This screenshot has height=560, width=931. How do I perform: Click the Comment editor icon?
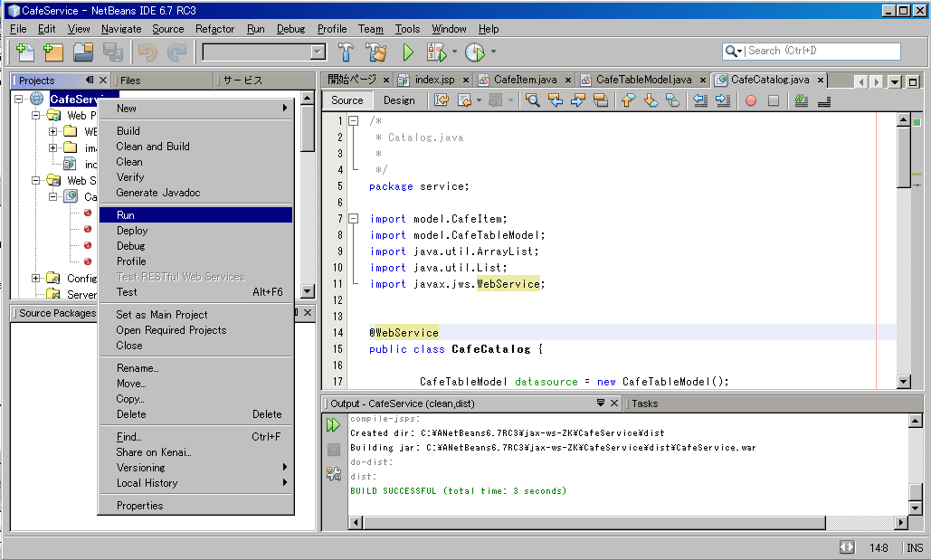point(801,100)
